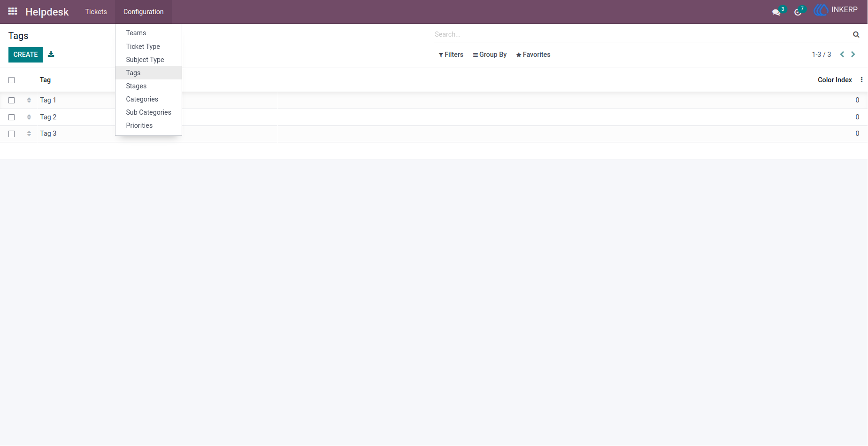
Task: Focus the Search input field
Action: pos(642,34)
